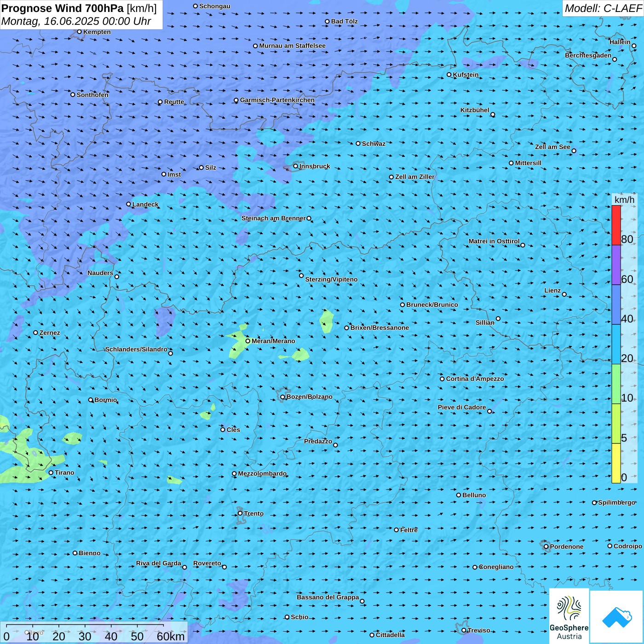Select the cyan 20–40 km/h legend color
This screenshot has height=644, width=644.
[616, 345]
